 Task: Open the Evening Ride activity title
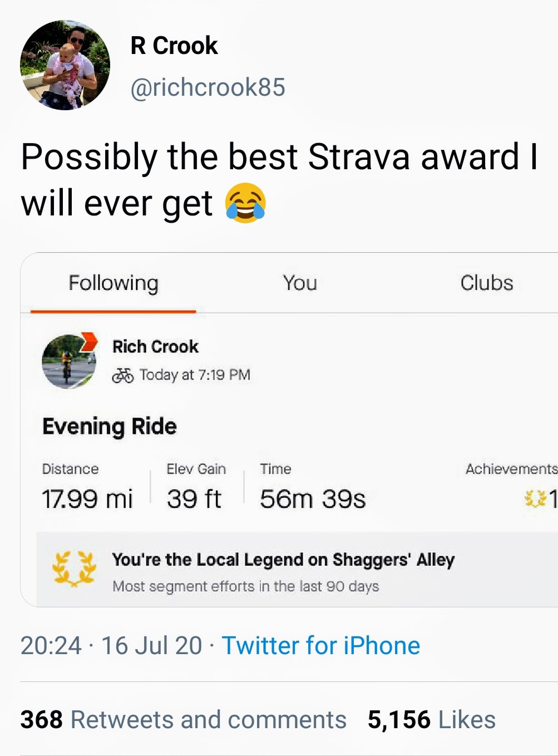110,426
